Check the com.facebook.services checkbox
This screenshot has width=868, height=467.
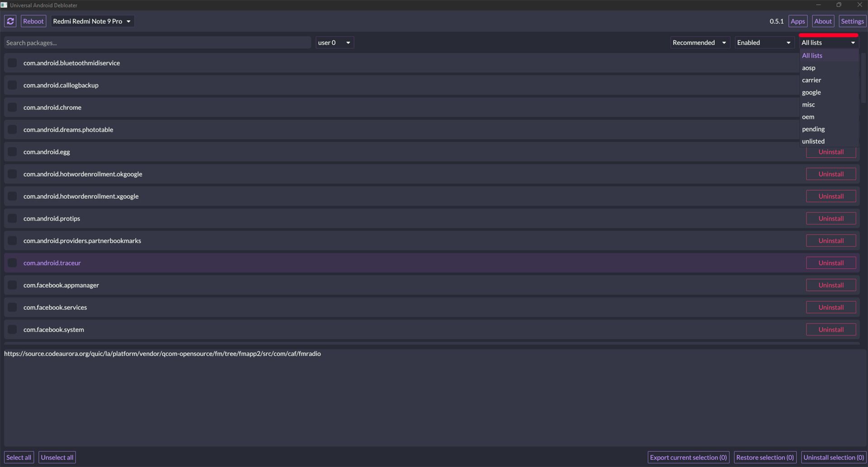pos(12,307)
